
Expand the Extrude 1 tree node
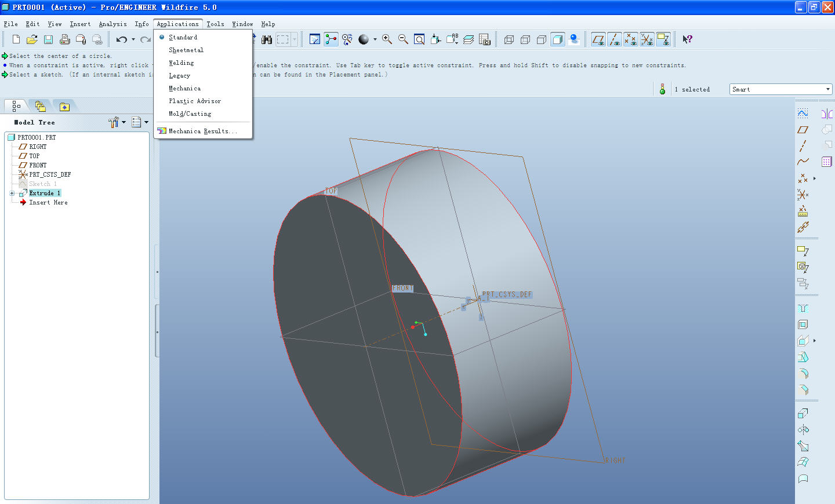tap(12, 193)
